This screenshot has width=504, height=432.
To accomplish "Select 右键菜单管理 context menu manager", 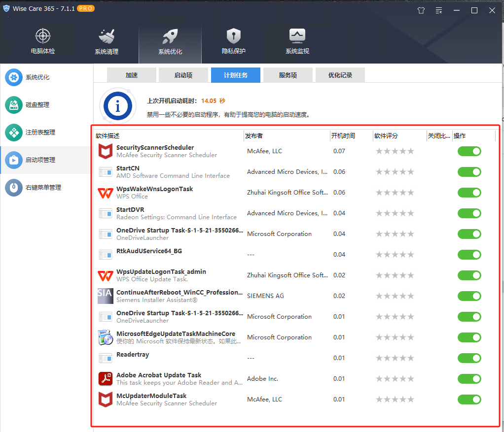I will [x=46, y=188].
